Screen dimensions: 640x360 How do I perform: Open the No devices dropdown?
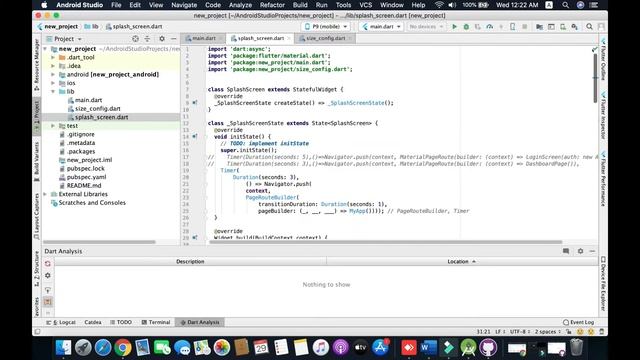point(426,27)
